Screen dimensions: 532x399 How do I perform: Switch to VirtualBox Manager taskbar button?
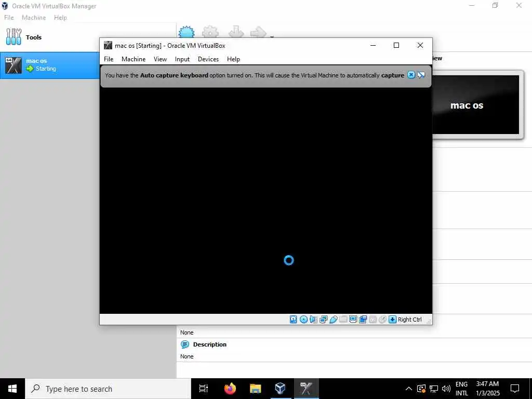coord(280,389)
